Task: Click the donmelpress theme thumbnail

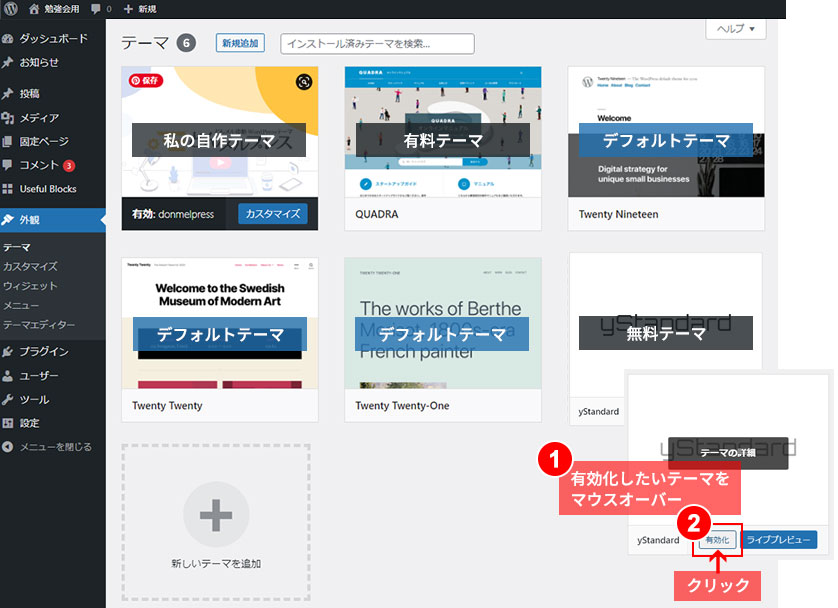Action: [x=220, y=132]
